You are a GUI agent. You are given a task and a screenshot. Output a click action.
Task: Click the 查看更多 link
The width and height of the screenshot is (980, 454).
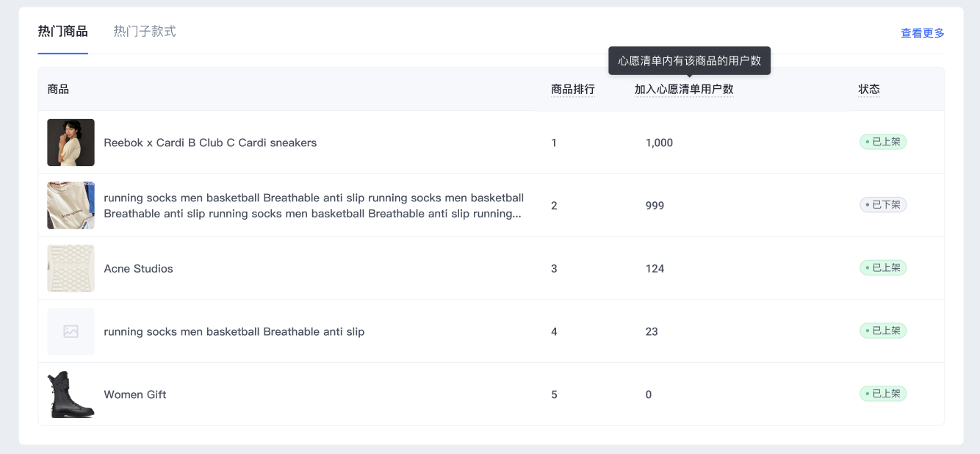tap(922, 33)
